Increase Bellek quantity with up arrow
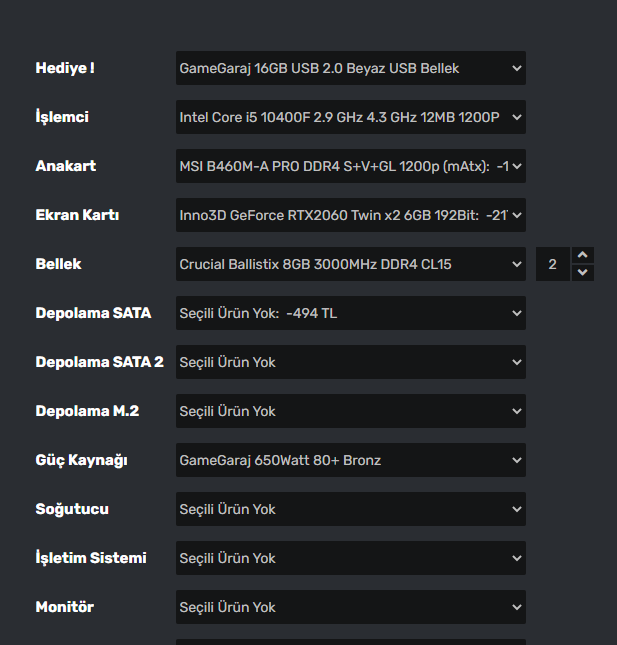 point(584,256)
